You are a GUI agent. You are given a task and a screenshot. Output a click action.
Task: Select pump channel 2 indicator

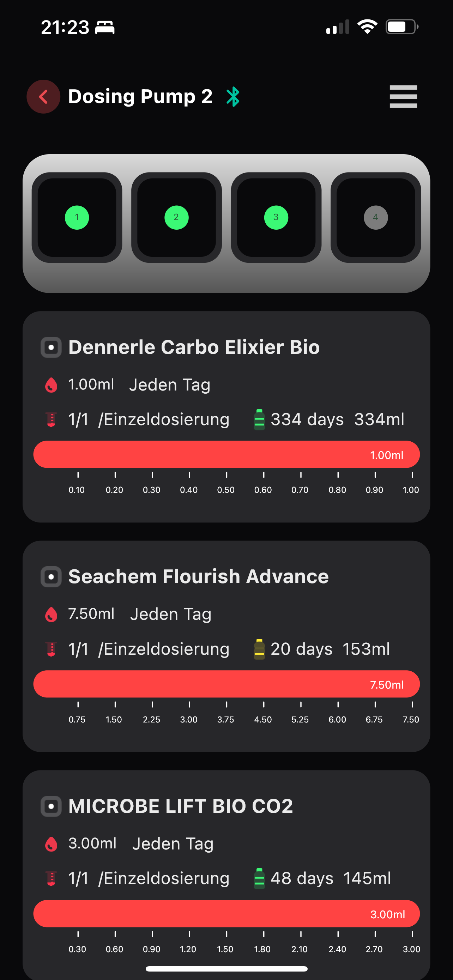[176, 218]
